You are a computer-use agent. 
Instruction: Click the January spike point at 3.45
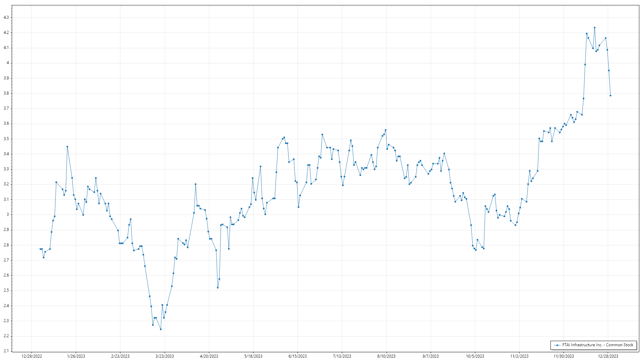click(x=67, y=146)
